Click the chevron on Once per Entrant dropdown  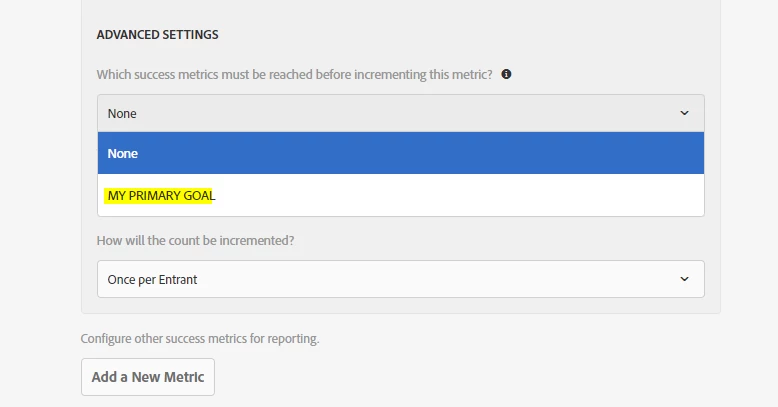pos(684,279)
